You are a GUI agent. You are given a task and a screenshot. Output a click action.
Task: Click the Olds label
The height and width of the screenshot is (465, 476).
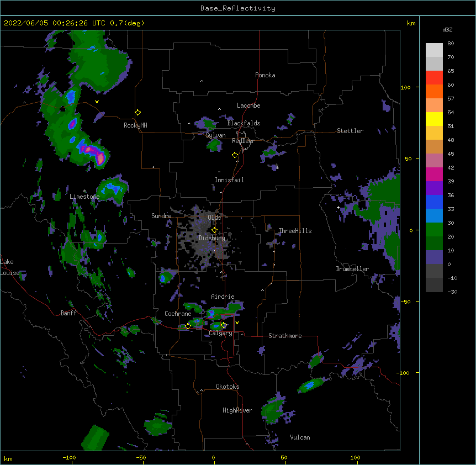214,218
